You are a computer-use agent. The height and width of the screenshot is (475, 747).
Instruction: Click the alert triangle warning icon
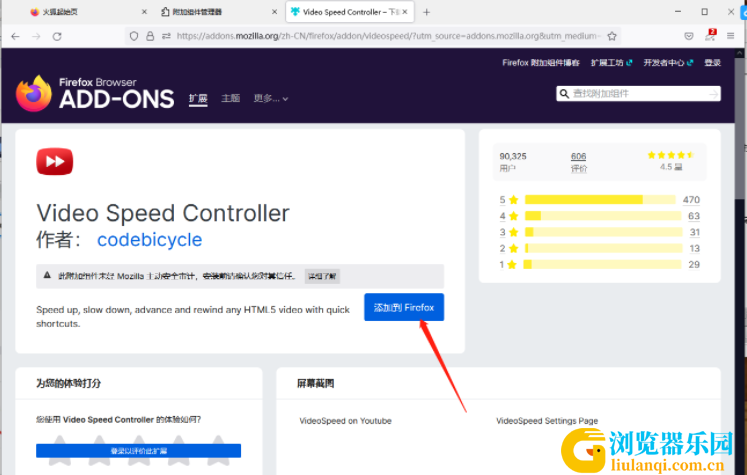pos(47,275)
